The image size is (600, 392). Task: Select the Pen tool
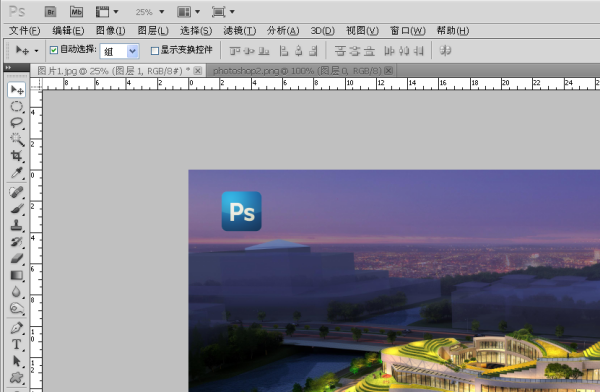17,328
